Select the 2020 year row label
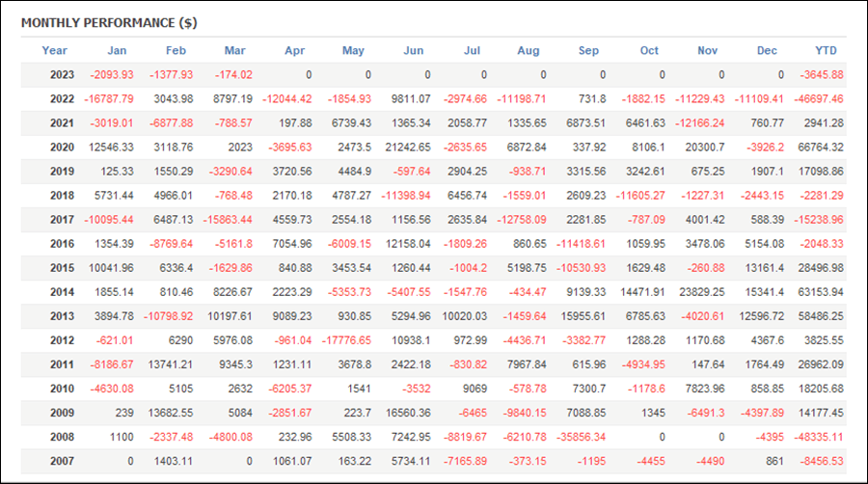 (62, 148)
